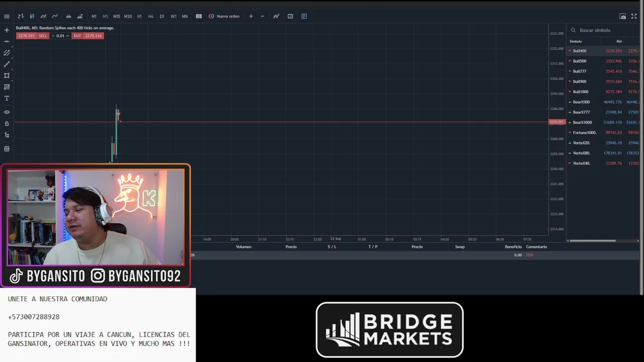The image size is (644, 362).
Task: Switch to M15 timeframe
Action: (116, 16)
